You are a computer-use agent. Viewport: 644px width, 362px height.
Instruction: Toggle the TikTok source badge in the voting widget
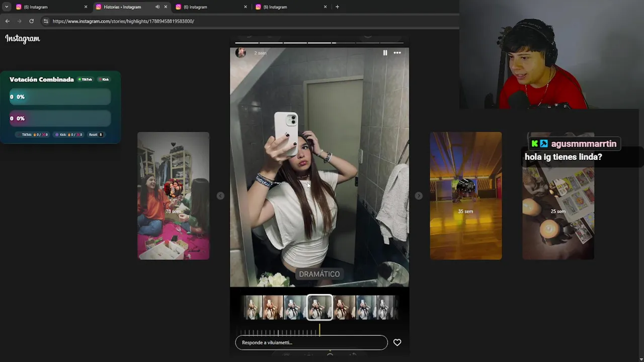[86, 79]
